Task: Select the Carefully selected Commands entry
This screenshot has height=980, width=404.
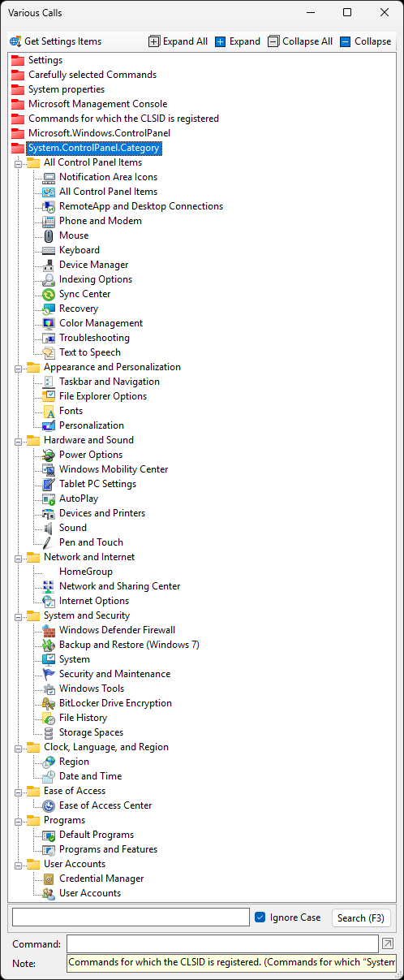Action: click(x=92, y=75)
